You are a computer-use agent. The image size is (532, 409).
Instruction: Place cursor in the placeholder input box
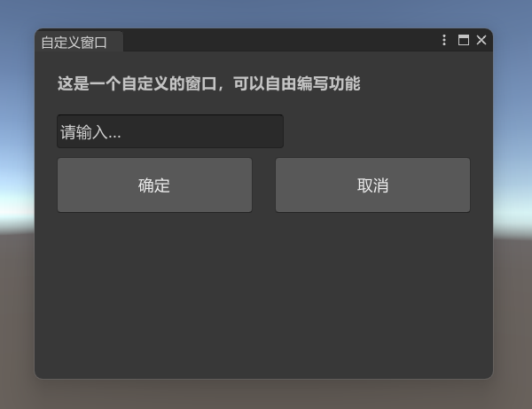point(170,131)
